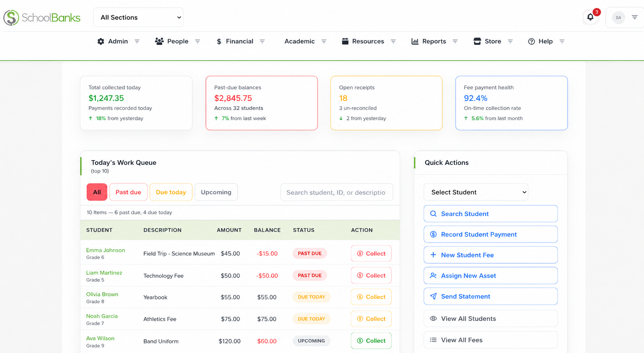Image resolution: width=644 pixels, height=353 pixels.
Task: Open the user menu filter icon beside SA
Action: point(635,17)
